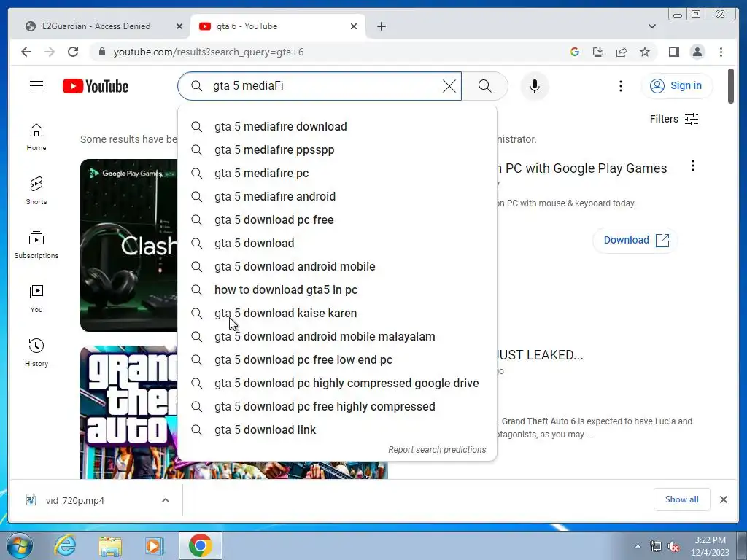Choose highly compressed google drive suggestion

click(337, 383)
